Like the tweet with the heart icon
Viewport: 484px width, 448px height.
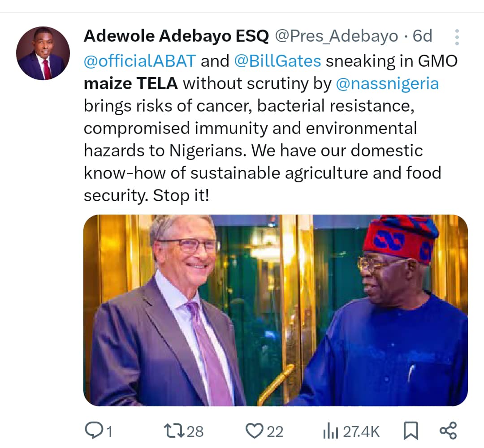(254, 431)
